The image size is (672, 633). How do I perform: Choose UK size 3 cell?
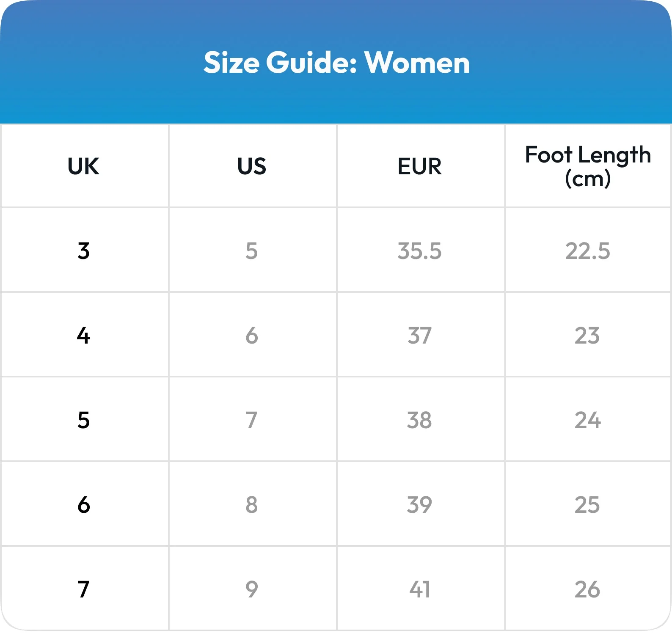84,251
